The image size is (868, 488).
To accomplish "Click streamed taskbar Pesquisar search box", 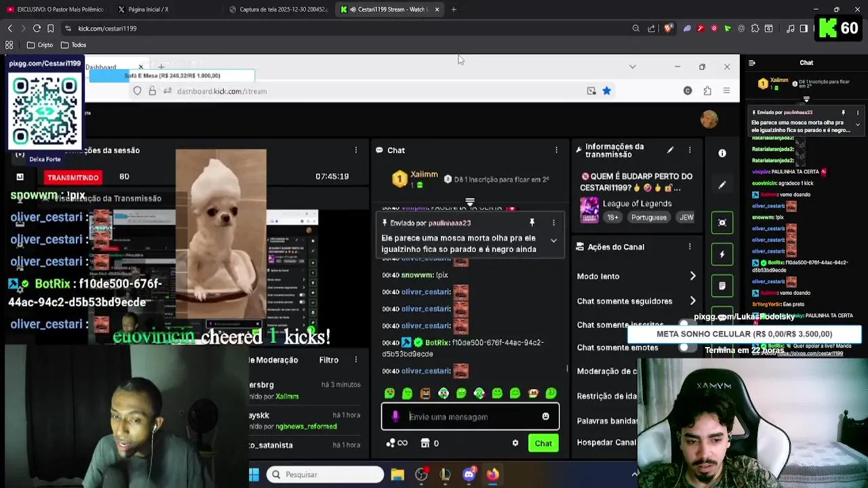I will click(325, 474).
